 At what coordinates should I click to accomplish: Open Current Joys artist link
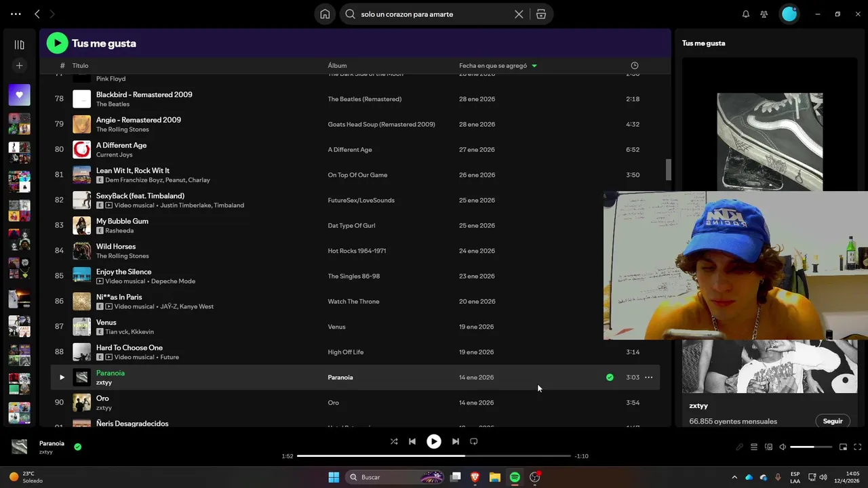(115, 155)
